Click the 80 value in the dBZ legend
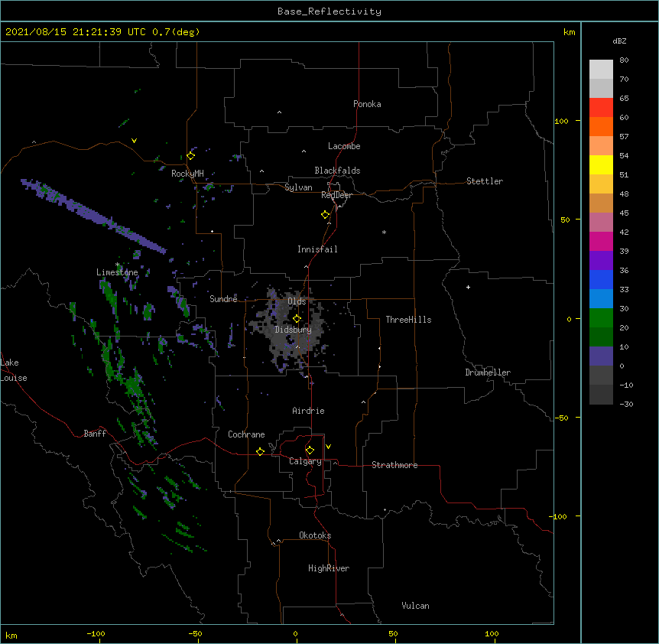 (x=624, y=60)
